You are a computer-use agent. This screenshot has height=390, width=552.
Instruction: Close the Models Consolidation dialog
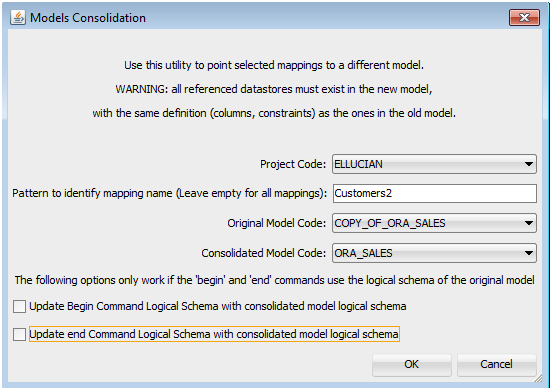(524, 18)
